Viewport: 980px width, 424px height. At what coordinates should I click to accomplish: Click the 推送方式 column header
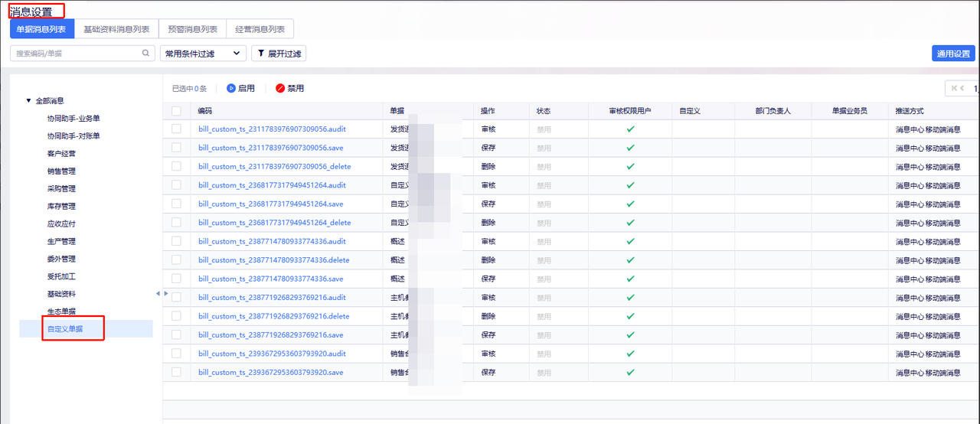pos(910,111)
